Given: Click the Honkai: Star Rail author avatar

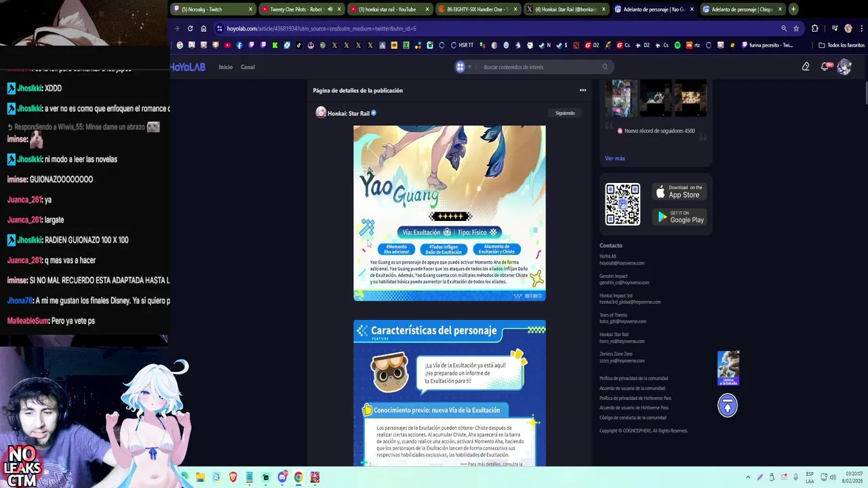Looking at the screenshot, I should tap(321, 113).
